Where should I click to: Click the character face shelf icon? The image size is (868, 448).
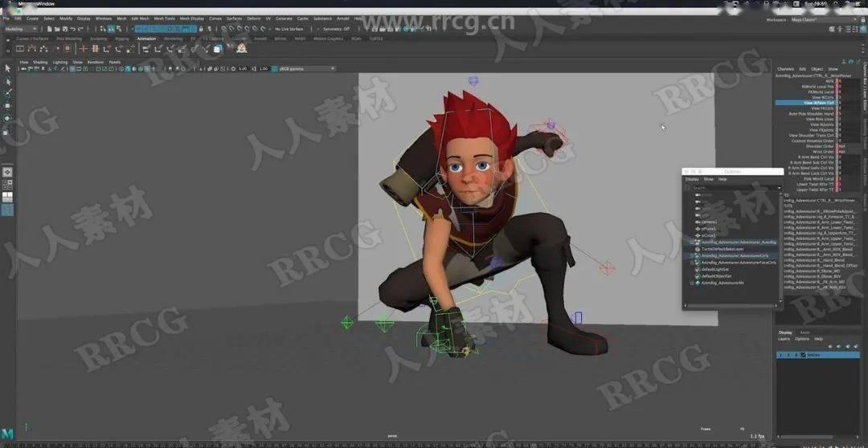(242, 49)
